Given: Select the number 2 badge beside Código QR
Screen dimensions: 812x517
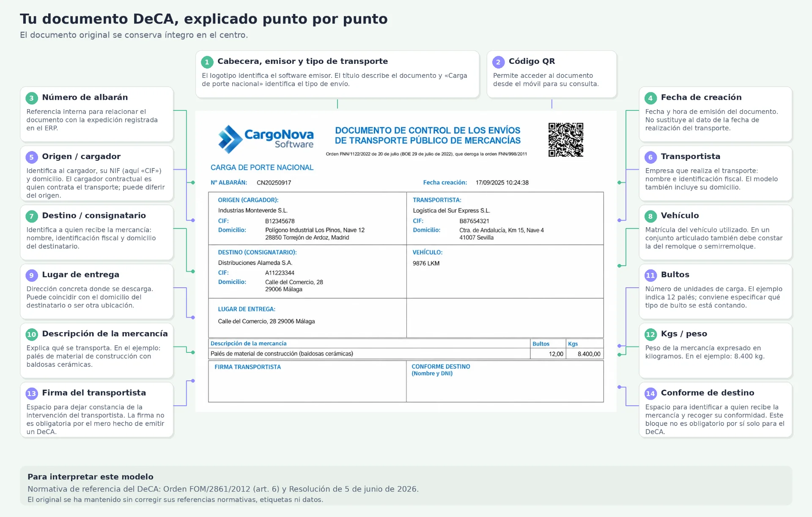Looking at the screenshot, I should pyautogui.click(x=498, y=62).
